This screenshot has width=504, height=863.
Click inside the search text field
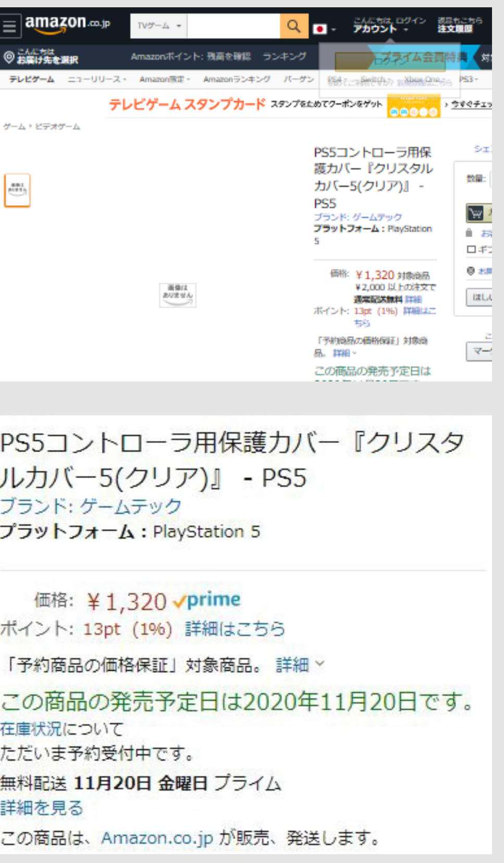point(233,26)
